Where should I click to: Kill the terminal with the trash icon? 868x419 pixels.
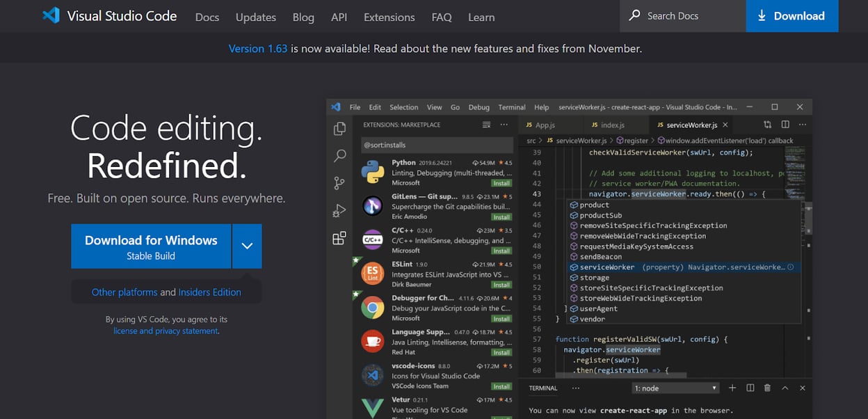(x=768, y=388)
